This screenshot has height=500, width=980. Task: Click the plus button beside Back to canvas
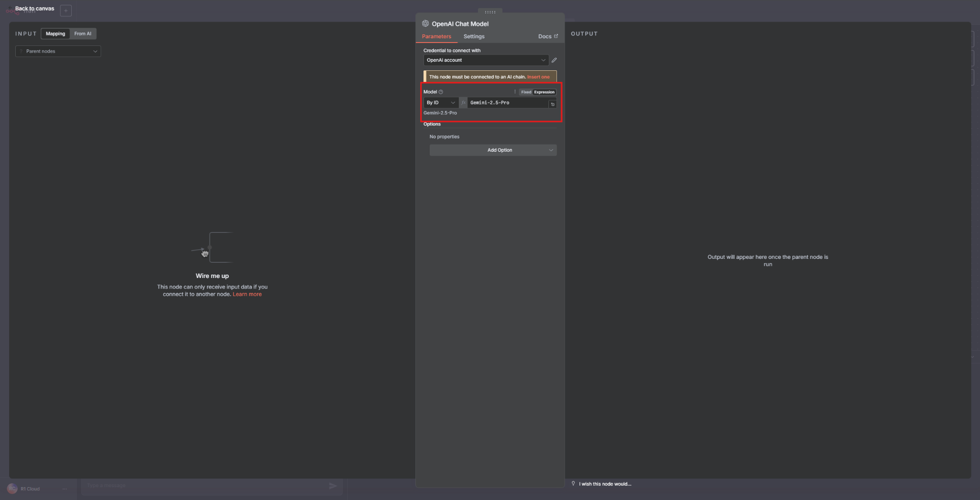[66, 11]
